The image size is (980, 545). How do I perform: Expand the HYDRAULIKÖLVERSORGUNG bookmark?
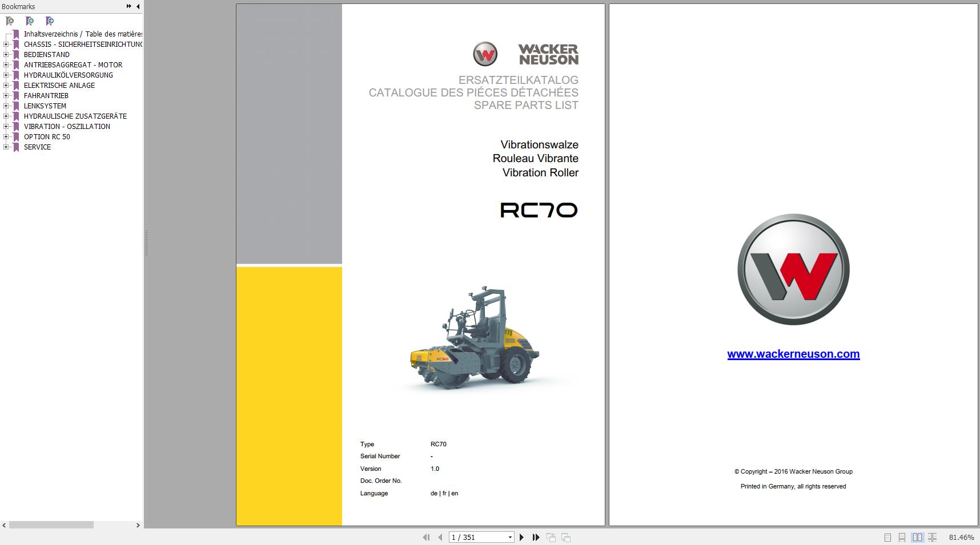[6, 75]
